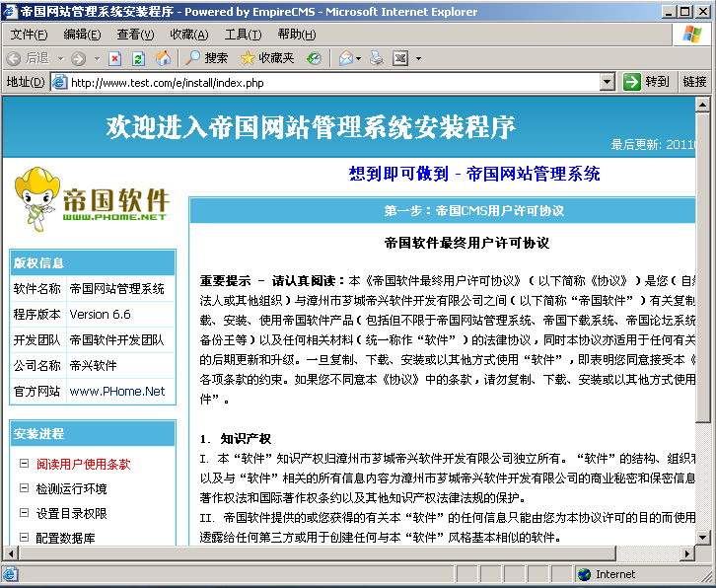Click the Back arrow icon
This screenshot has width=716, height=588.
[14, 58]
